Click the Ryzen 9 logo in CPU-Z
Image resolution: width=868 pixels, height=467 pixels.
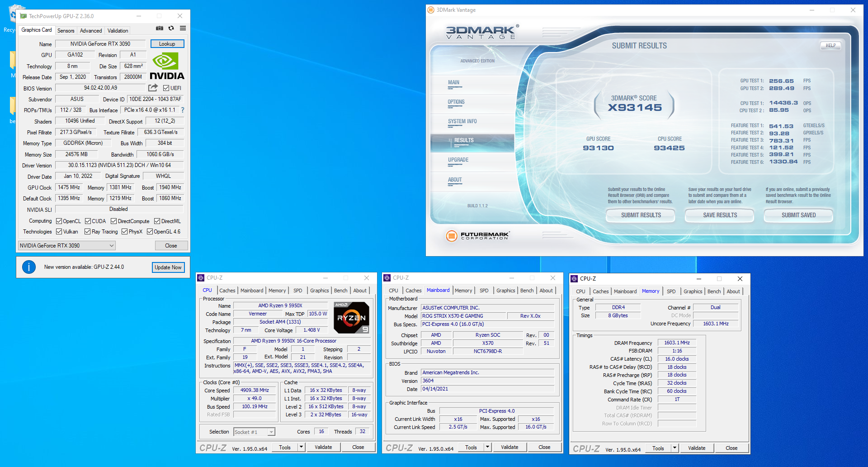352,317
